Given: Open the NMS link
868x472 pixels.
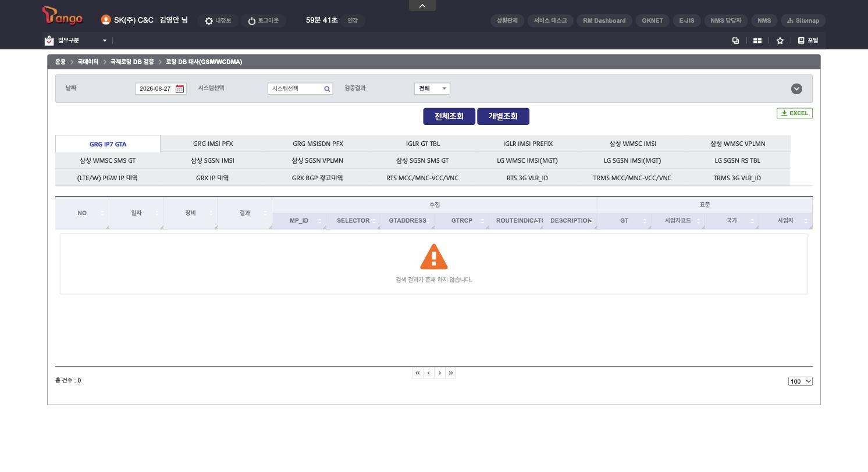Looking at the screenshot, I should click(x=764, y=20).
